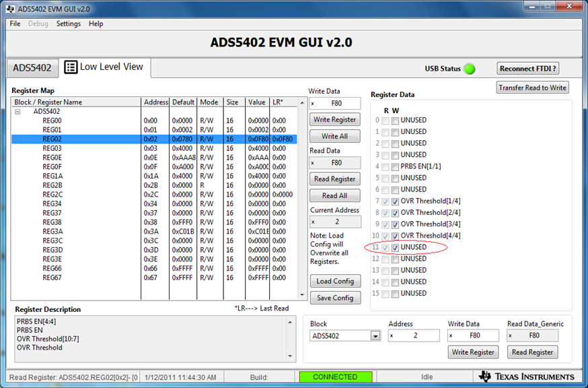Click the Idle status bar entry

point(427,377)
